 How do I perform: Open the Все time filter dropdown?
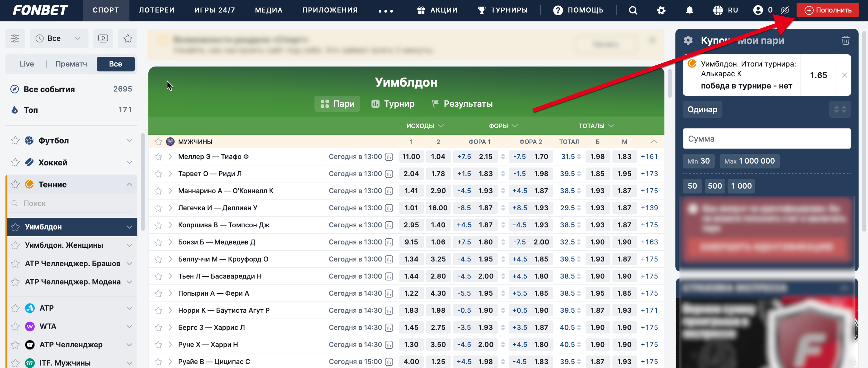[x=59, y=38]
